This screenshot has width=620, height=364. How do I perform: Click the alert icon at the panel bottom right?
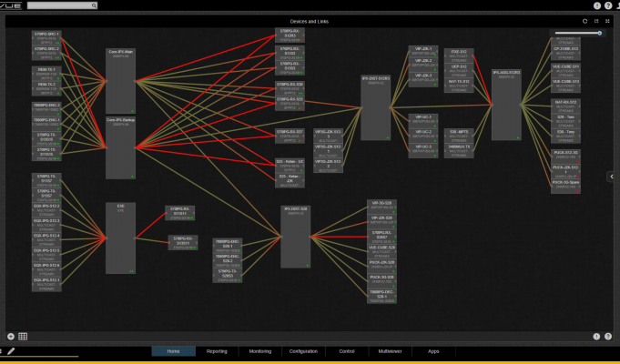point(596,337)
